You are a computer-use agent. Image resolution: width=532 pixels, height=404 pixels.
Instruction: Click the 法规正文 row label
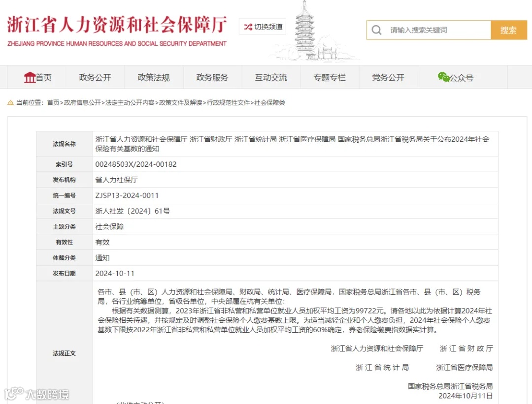coord(64,353)
